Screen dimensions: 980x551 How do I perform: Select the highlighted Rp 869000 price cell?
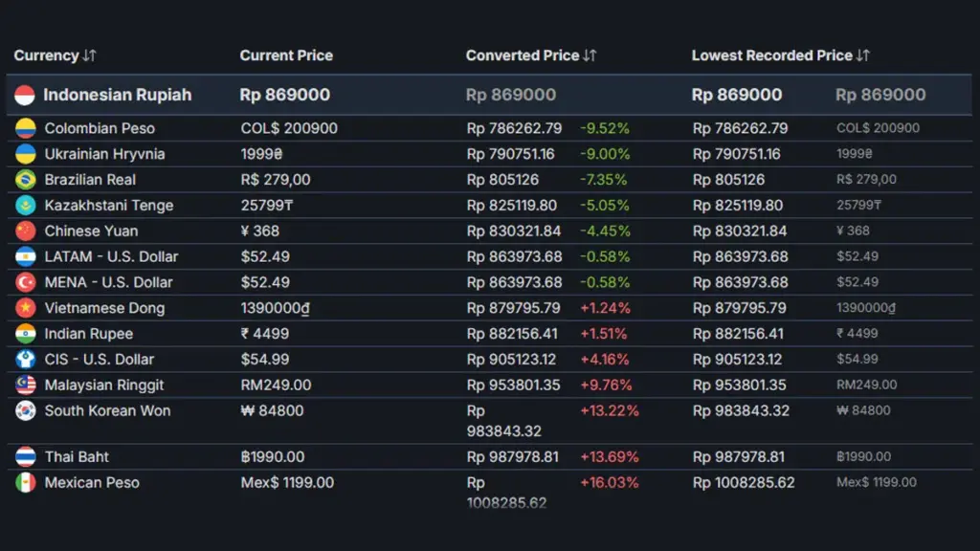click(281, 95)
